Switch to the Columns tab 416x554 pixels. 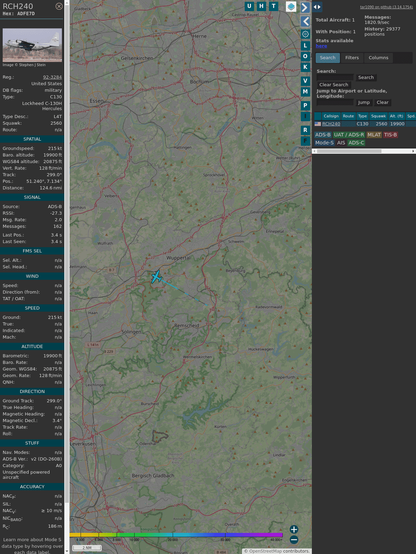[378, 58]
